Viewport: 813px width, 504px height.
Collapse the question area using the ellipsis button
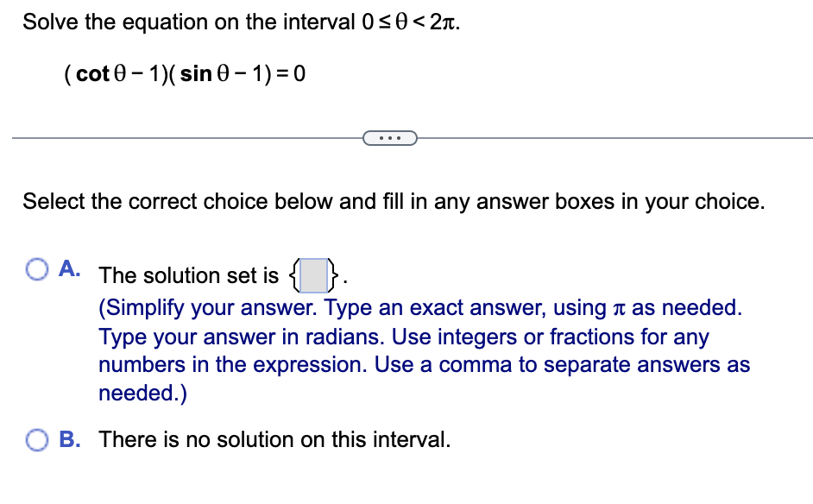click(390, 137)
